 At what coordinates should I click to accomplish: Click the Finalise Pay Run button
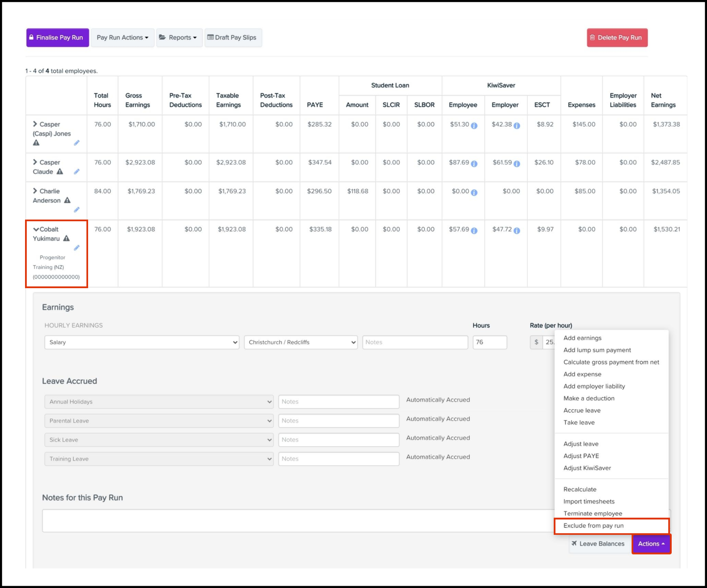58,37
